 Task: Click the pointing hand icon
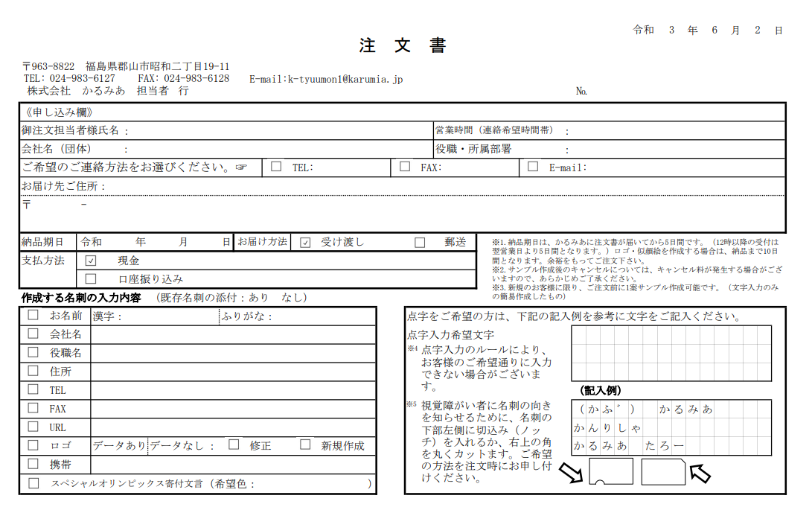coord(241,168)
